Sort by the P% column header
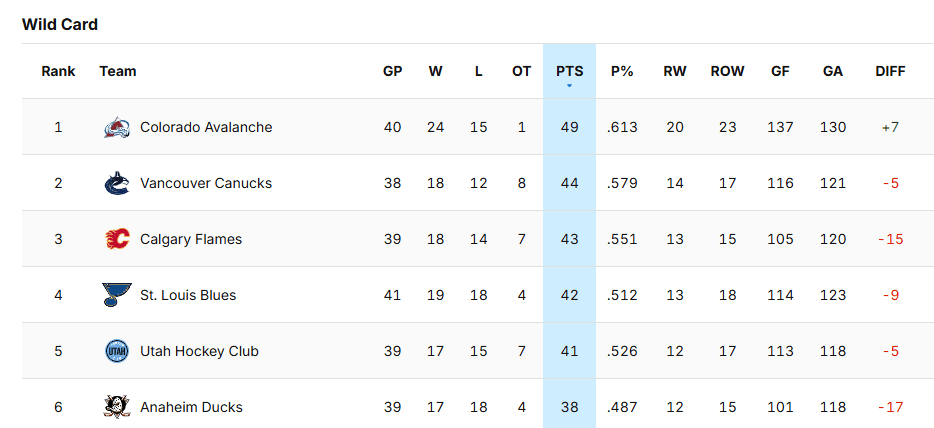Image resolution: width=934 pixels, height=428 pixels. [x=622, y=71]
